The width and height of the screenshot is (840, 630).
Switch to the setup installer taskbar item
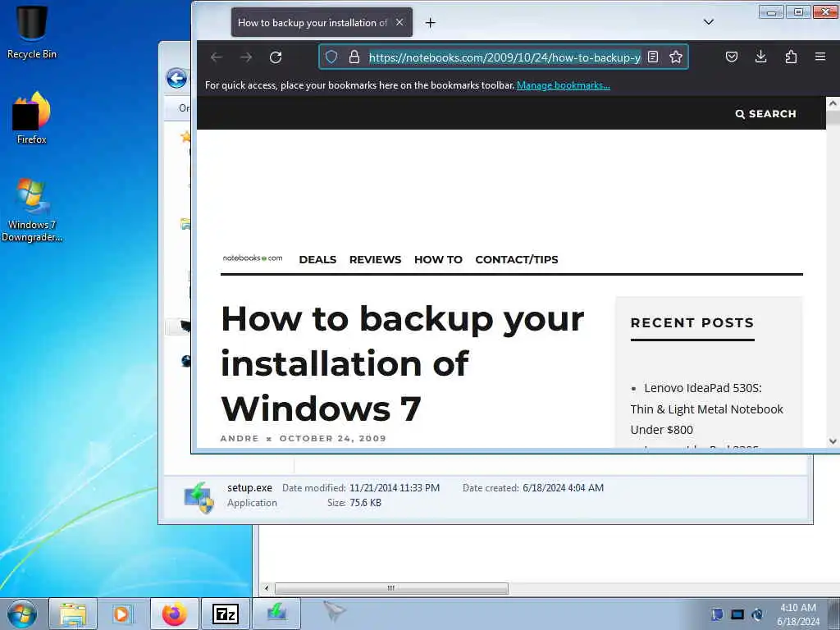pyautogui.click(x=276, y=614)
